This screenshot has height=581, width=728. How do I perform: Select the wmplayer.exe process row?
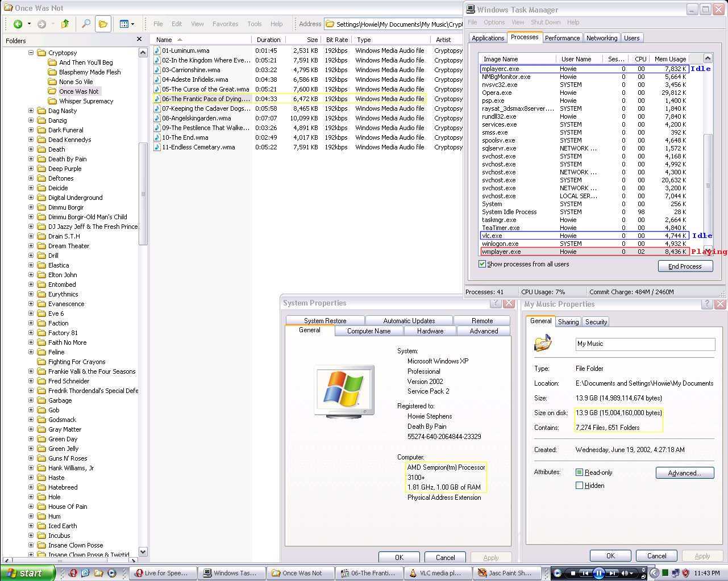coord(584,252)
